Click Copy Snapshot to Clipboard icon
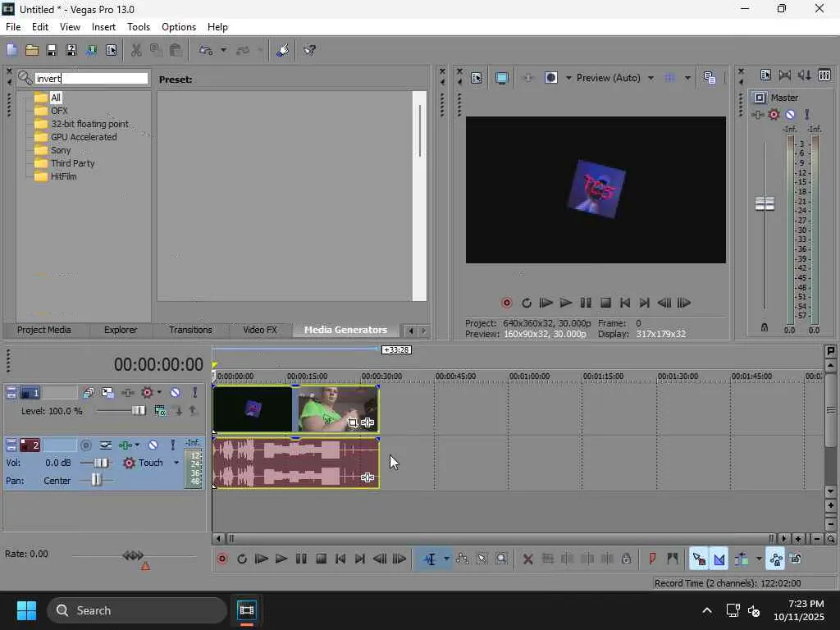This screenshot has height=630, width=840. [x=710, y=78]
